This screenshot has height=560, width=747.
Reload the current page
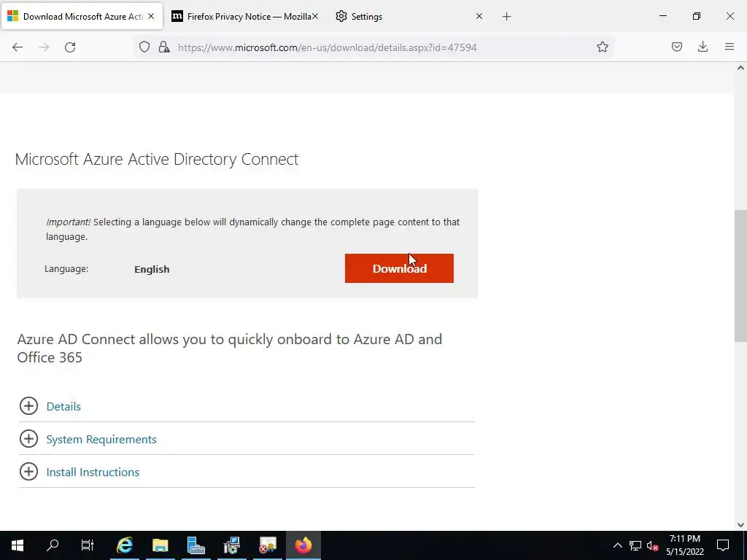[x=70, y=47]
